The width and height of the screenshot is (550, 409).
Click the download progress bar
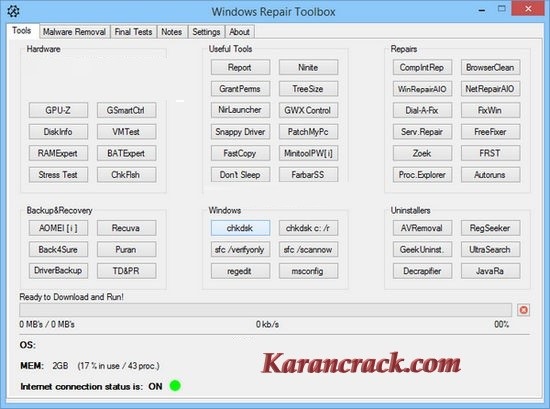pyautogui.click(x=266, y=310)
